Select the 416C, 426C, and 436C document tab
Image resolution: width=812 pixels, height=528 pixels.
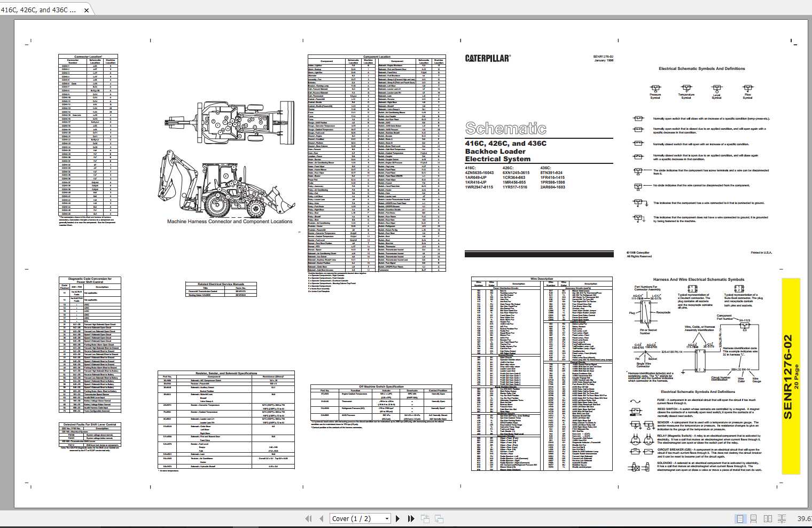(47, 9)
